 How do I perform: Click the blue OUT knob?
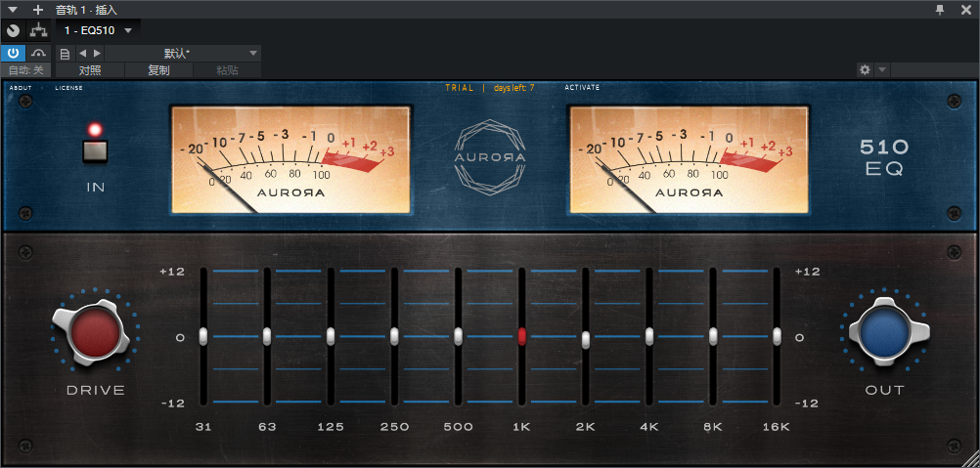point(884,332)
